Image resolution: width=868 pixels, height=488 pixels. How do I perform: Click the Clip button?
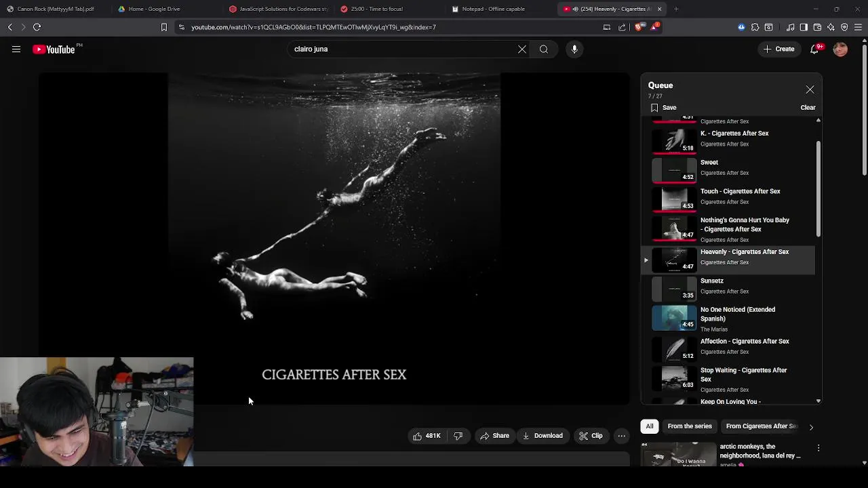pyautogui.click(x=591, y=436)
